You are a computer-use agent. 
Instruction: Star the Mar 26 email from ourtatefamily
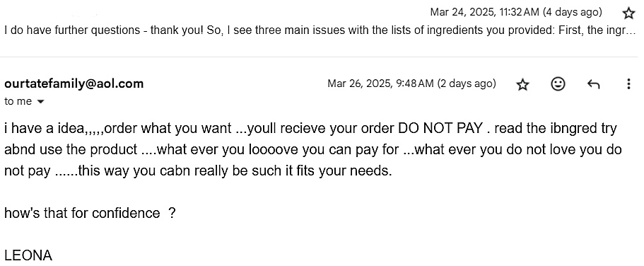(x=522, y=85)
